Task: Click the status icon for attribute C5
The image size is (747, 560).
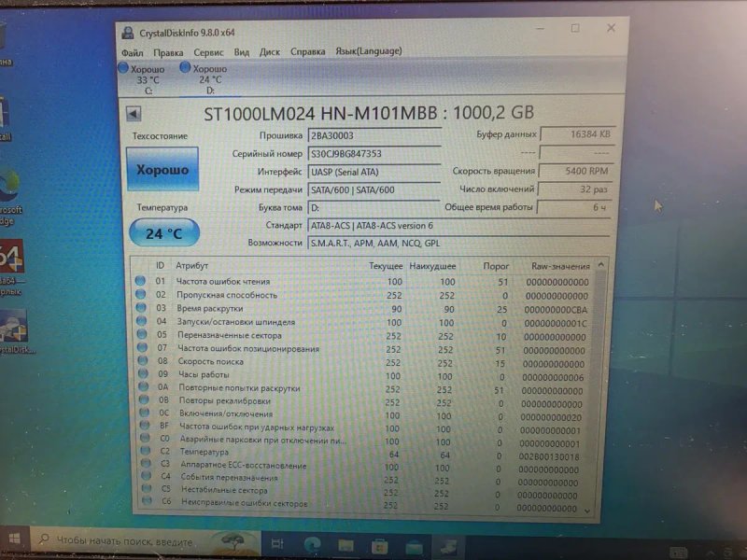Action: 147,487
